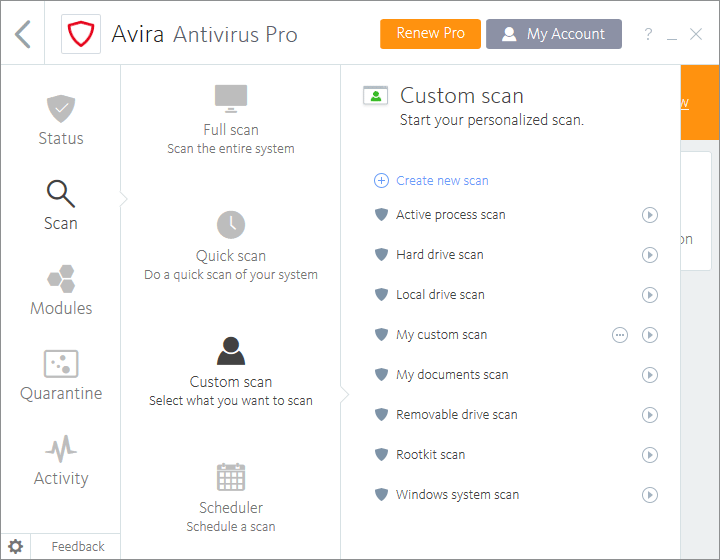The height and width of the screenshot is (560, 720).
Task: Open My Account
Action: 554,34
